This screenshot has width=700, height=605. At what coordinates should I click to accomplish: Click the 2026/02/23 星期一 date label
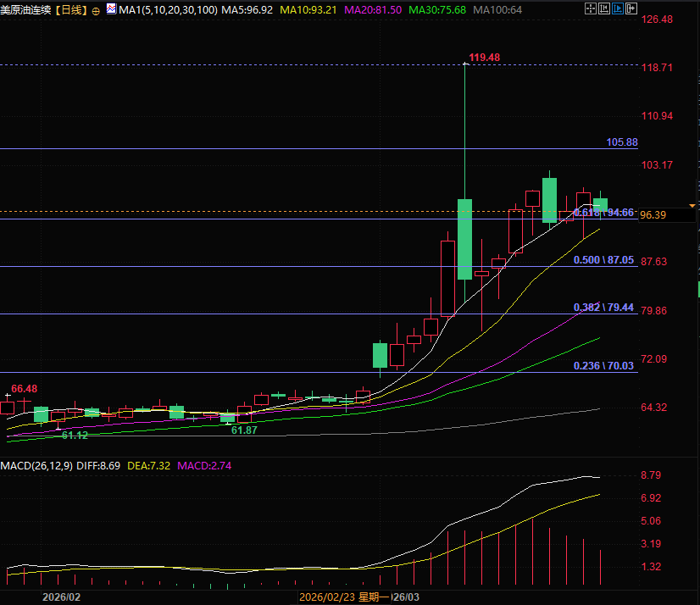[344, 597]
